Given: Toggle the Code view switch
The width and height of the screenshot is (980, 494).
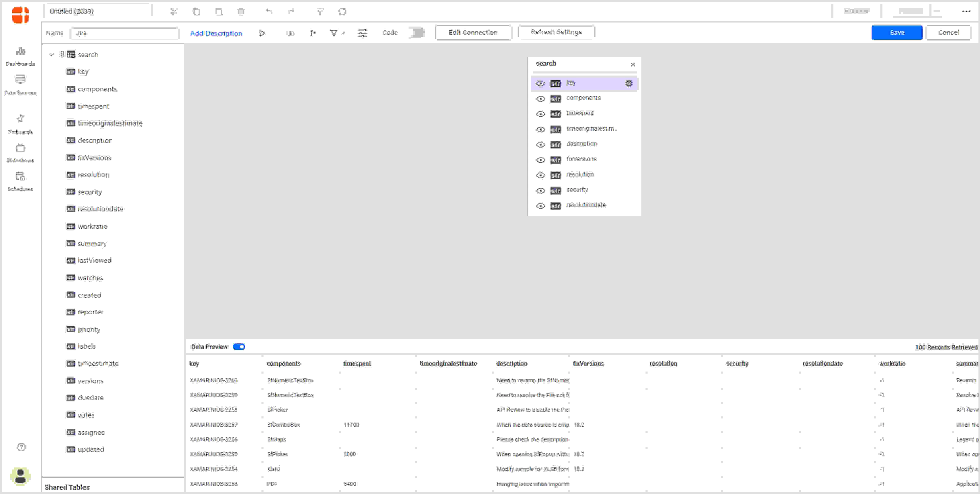Looking at the screenshot, I should 417,33.
